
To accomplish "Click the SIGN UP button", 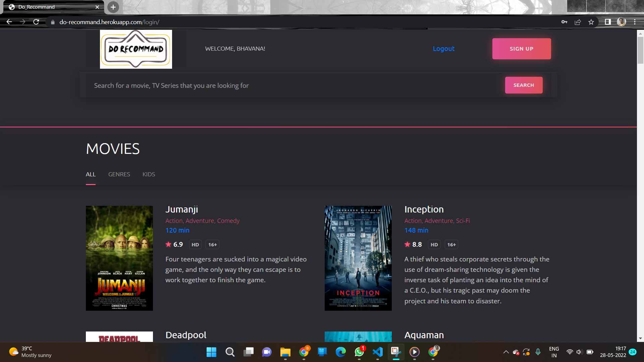I will click(x=521, y=49).
